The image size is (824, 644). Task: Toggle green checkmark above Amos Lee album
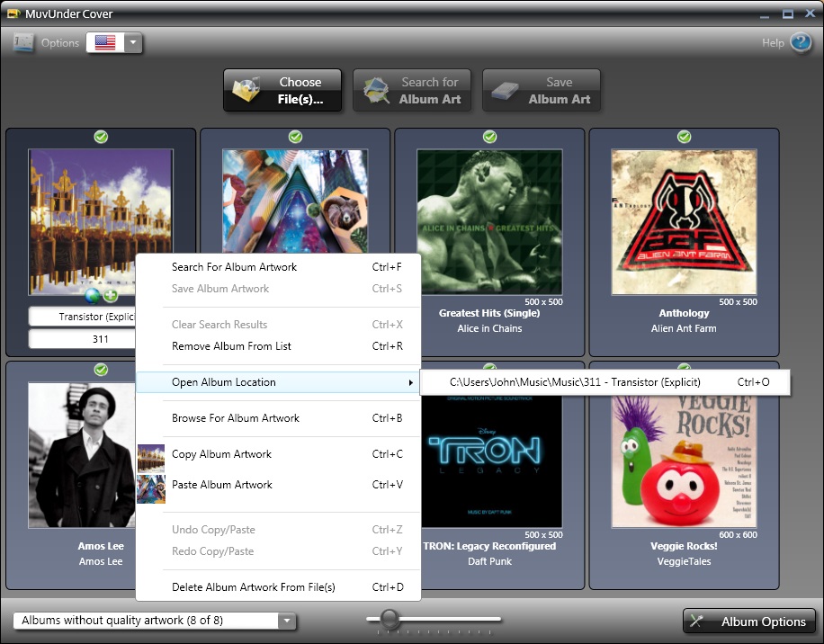coord(101,370)
